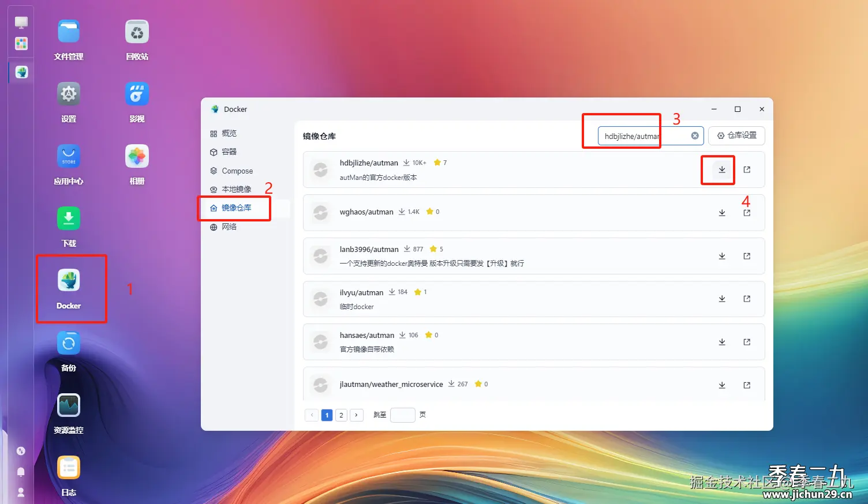Open ilvyu/autman external link
This screenshot has height=504, width=868.
(747, 299)
